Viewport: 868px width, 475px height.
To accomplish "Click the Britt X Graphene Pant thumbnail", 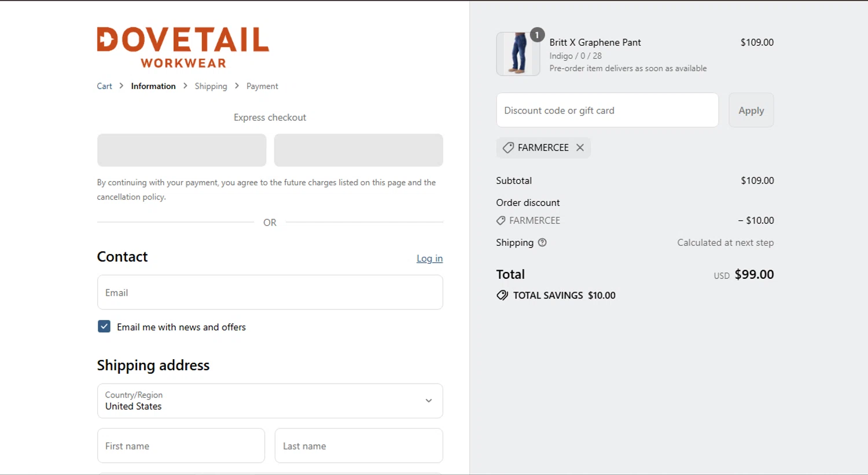I will (518, 54).
